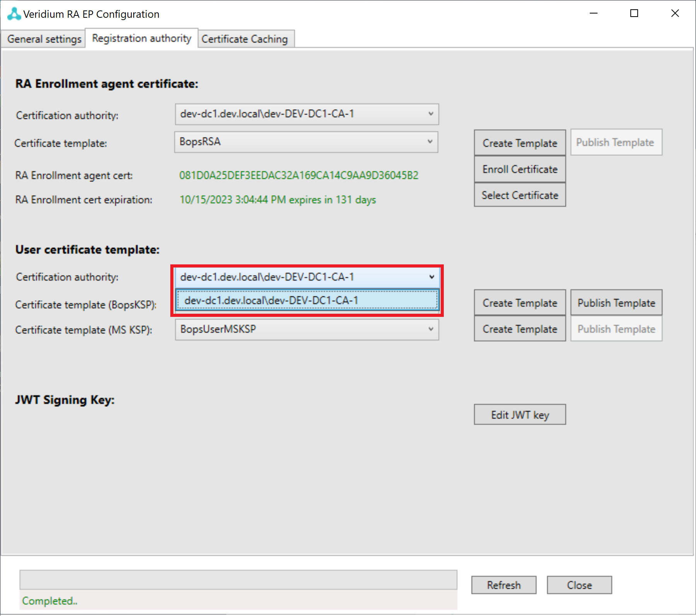Image resolution: width=696 pixels, height=616 pixels.
Task: Click Create Template for MS KSP template
Action: tap(519, 329)
